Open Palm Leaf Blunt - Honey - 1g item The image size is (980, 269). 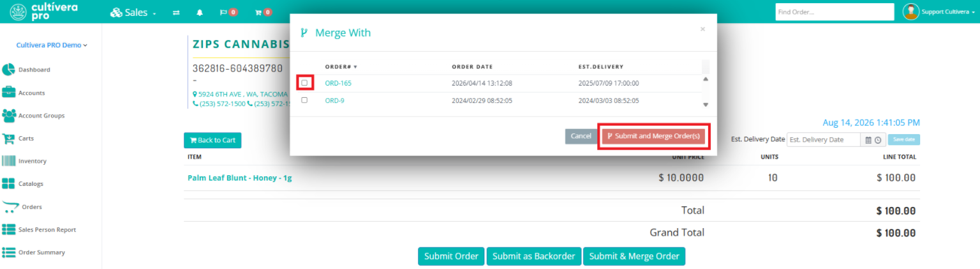pyautogui.click(x=239, y=178)
